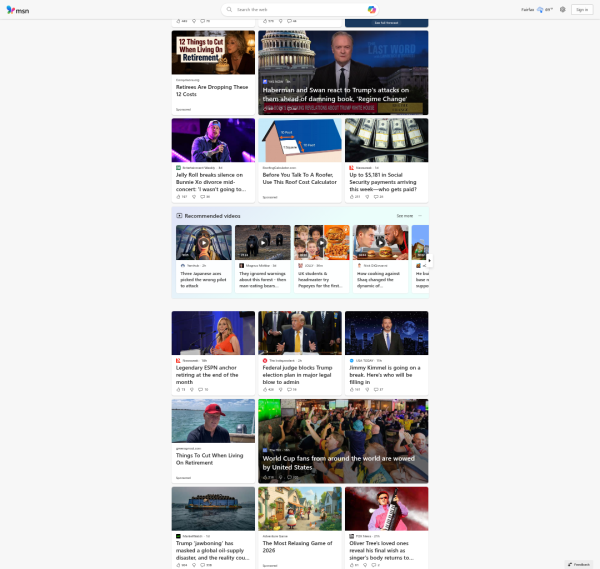Open comments on ESPN anchor article
This screenshot has width=600, height=569.
203,390
